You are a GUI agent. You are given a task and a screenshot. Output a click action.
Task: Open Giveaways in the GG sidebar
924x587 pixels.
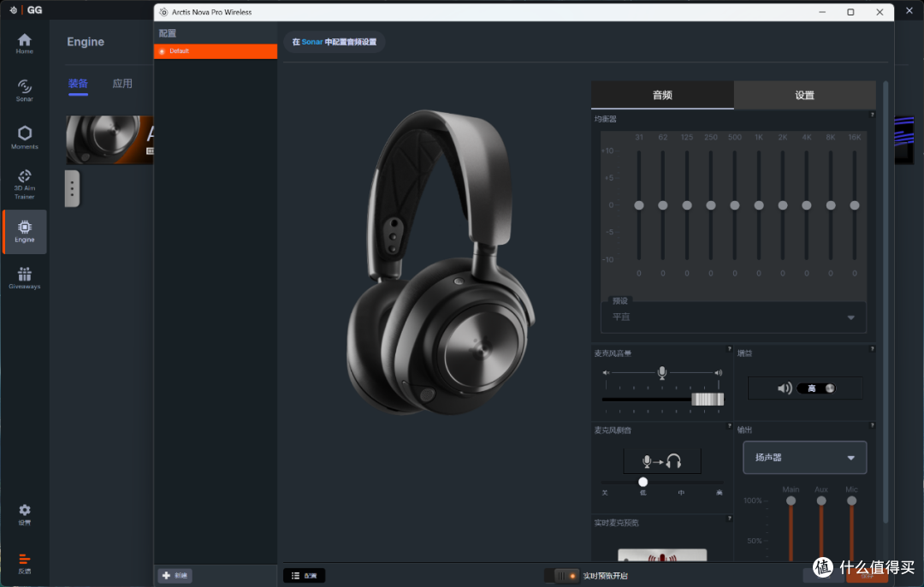pos(24,278)
